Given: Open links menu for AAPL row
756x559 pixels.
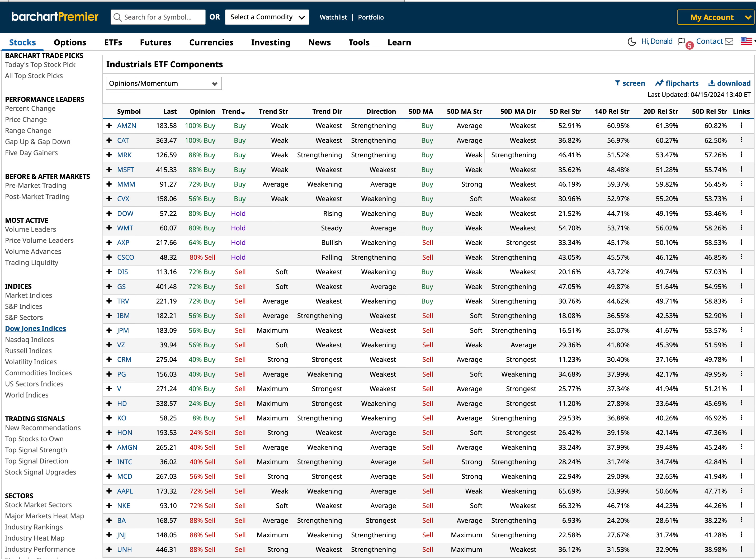Looking at the screenshot, I should point(741,491).
